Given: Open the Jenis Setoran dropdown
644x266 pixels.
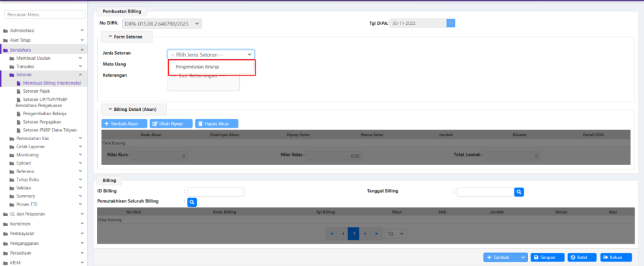Looking at the screenshot, I should click(211, 54).
